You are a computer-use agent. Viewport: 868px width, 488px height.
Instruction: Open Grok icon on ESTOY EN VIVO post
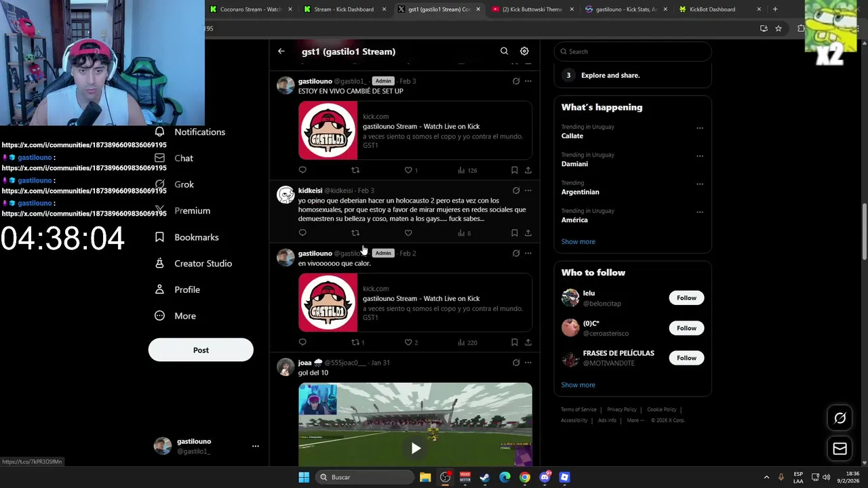(516, 81)
